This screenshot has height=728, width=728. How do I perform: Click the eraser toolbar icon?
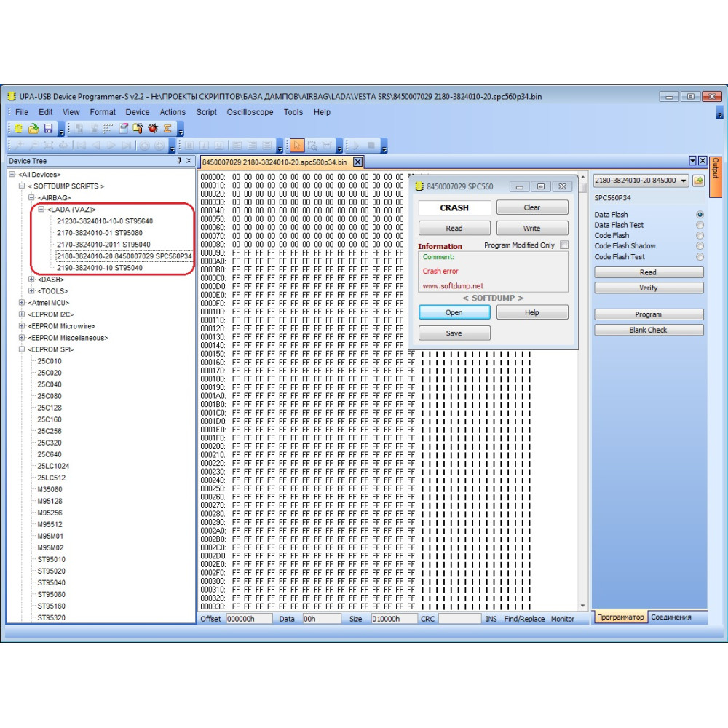124,129
